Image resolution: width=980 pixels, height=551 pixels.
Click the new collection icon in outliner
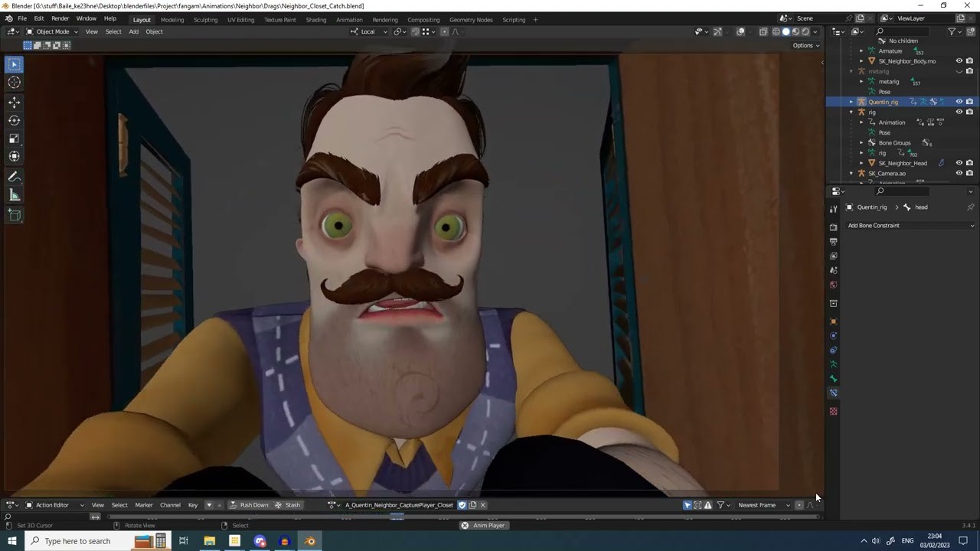pos(971,31)
